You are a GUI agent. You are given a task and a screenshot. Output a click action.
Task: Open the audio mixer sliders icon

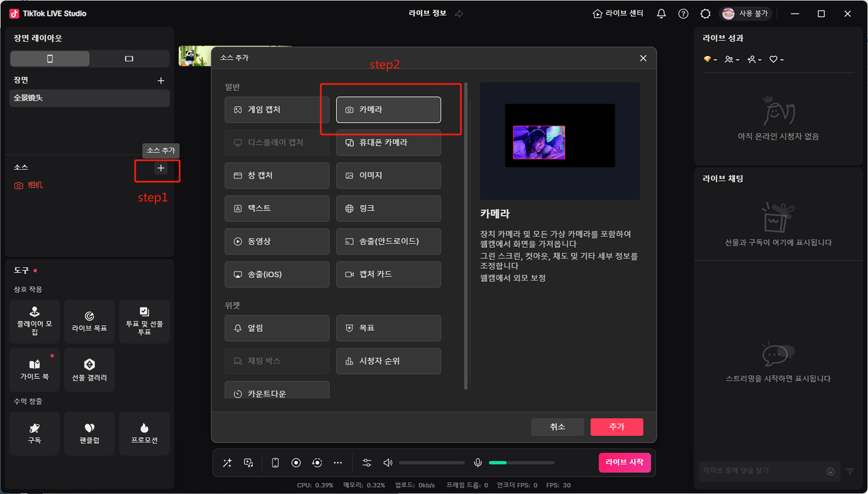point(367,463)
